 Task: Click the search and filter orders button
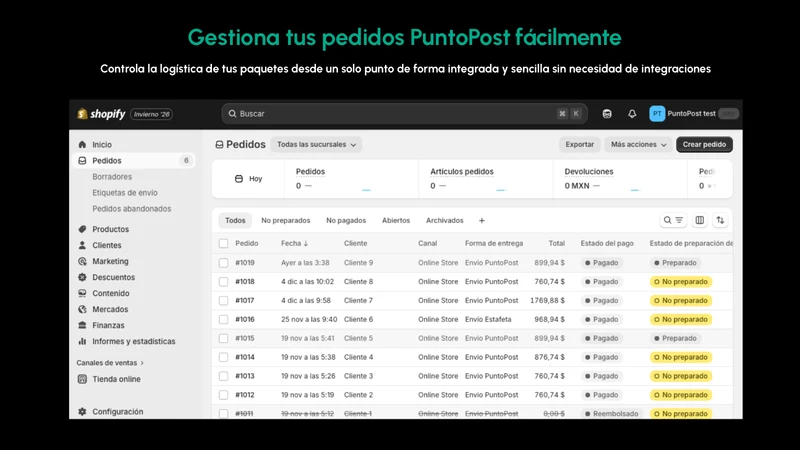[673, 220]
